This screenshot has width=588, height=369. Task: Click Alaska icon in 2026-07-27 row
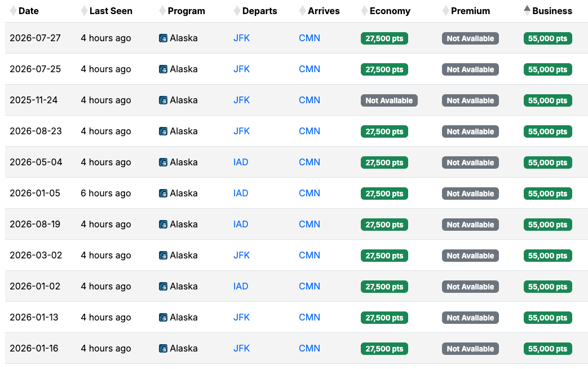click(x=163, y=38)
